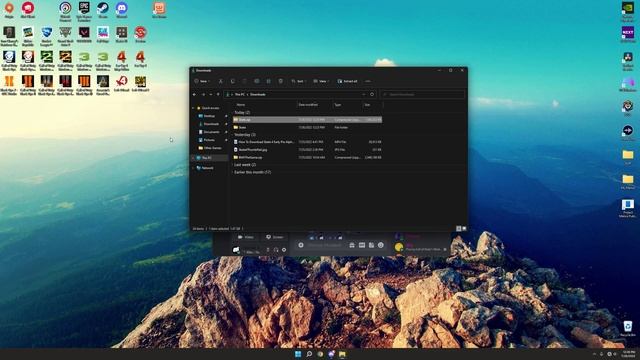Click the taskbar Search magnifier icon
This screenshot has width=640, height=360.
309,354
